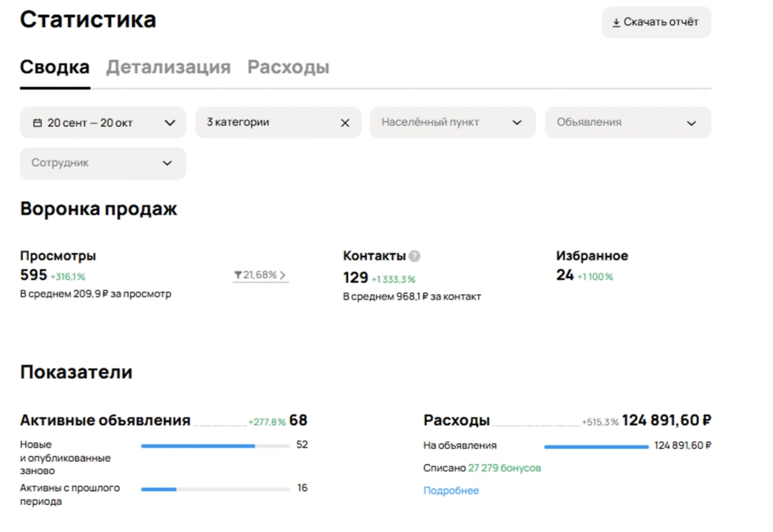Click the Избранное label
773x532 pixels.
click(x=592, y=256)
